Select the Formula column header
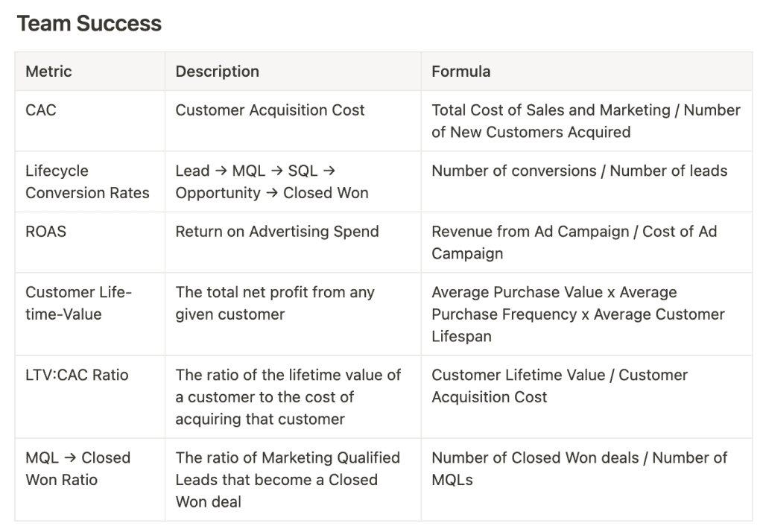This screenshot has width=763, height=532. coord(586,71)
